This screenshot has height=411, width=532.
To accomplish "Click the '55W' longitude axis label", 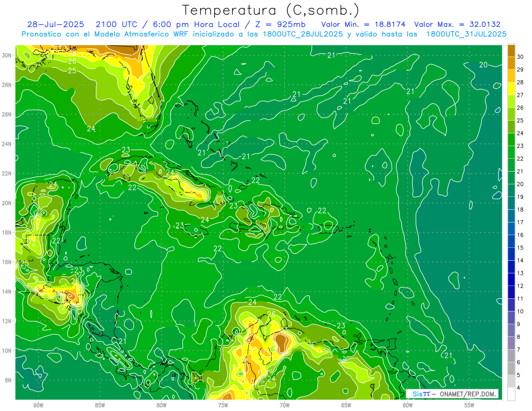I will click(469, 405).
